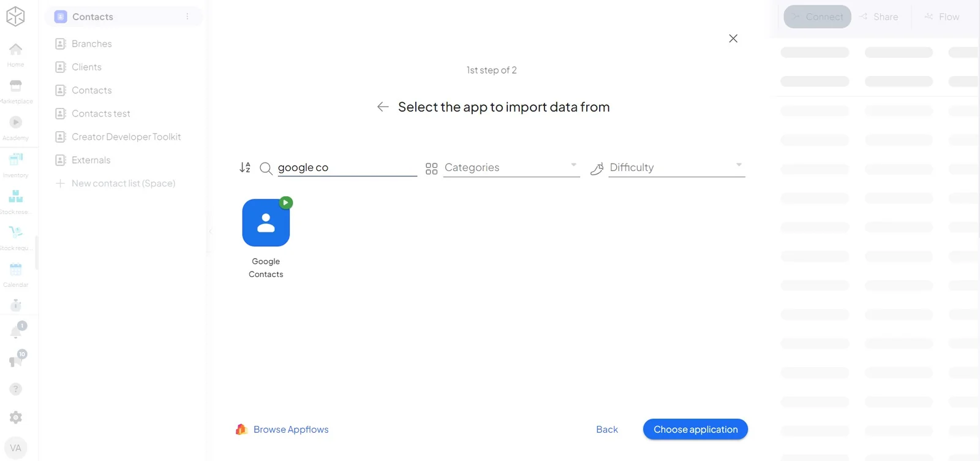Image resolution: width=980 pixels, height=461 pixels.
Task: Open notifications bell in the sidebar
Action: coord(17,331)
